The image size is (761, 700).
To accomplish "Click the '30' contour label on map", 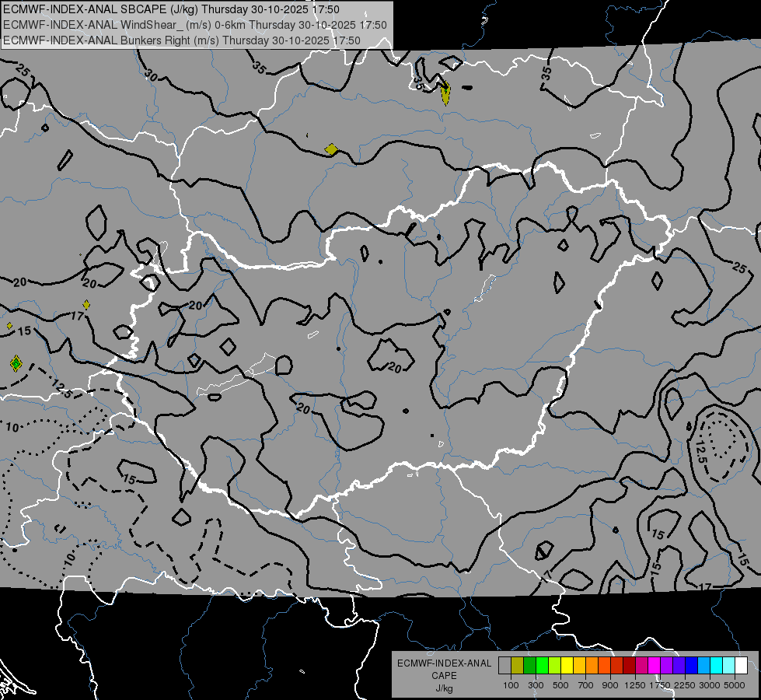I will click(152, 75).
